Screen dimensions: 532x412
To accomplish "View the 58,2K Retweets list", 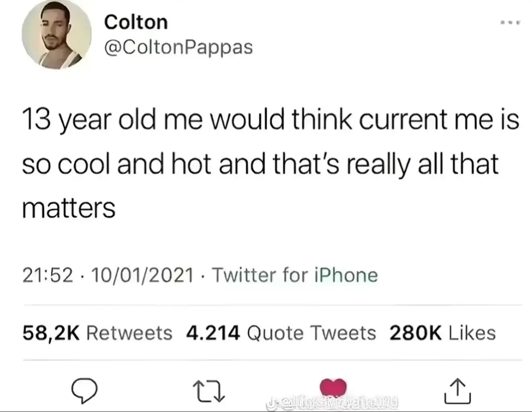I will (x=97, y=333).
